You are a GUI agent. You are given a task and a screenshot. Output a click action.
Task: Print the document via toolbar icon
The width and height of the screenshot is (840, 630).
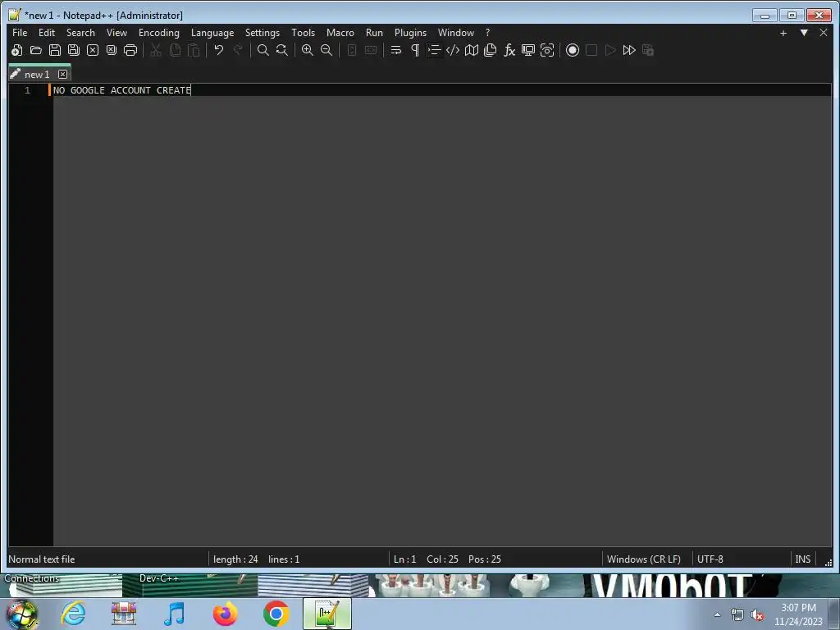coord(130,50)
